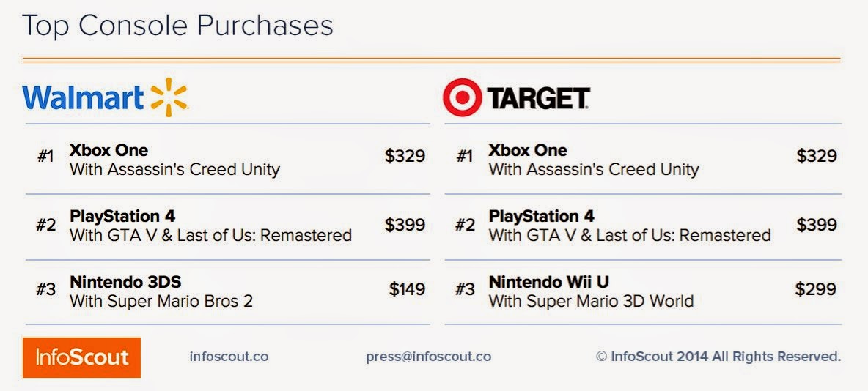The image size is (868, 391).
Task: Click the $149 price
Action: coord(407,289)
